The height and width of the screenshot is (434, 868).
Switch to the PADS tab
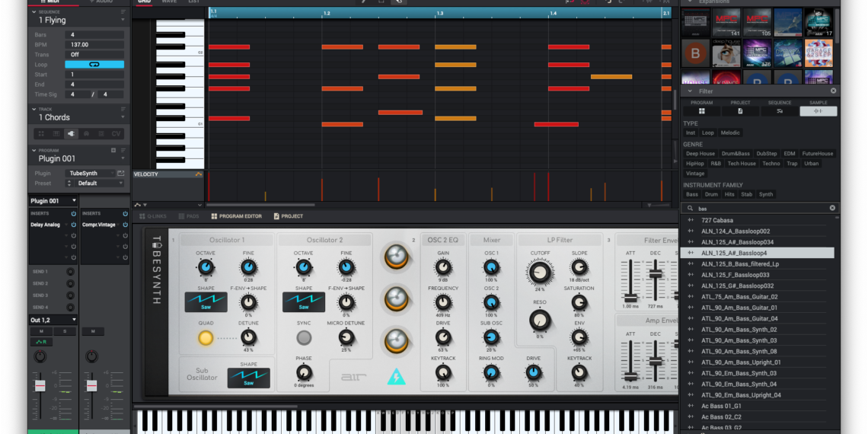(x=189, y=216)
